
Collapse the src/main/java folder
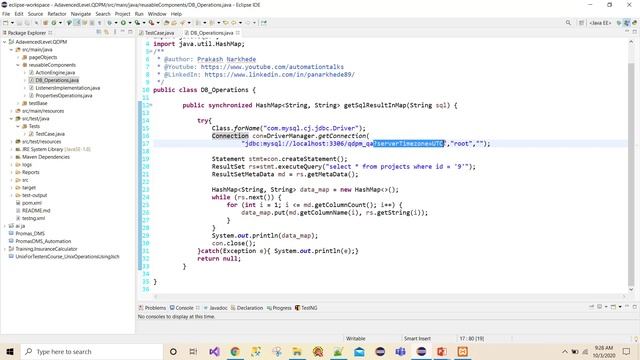tap(11, 49)
